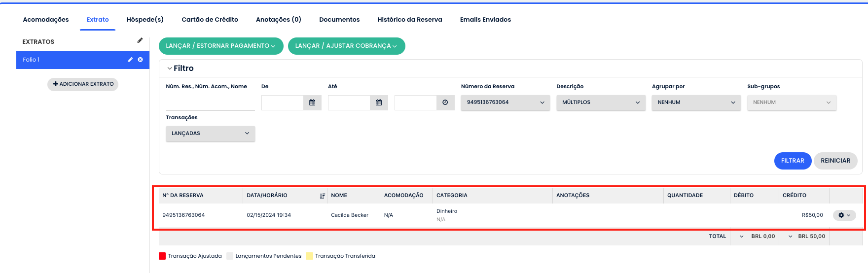Open the De date calendar picker
The width and height of the screenshot is (868, 273).
coord(312,102)
